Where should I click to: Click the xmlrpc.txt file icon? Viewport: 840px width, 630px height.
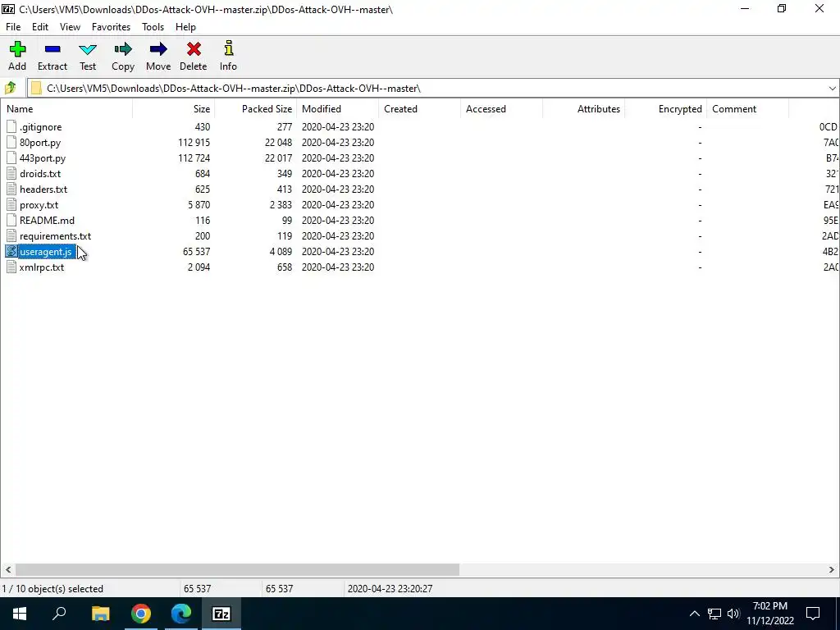tap(11, 267)
